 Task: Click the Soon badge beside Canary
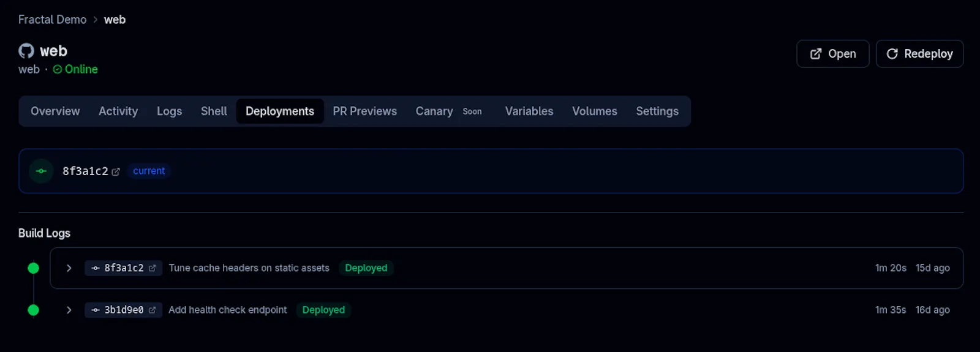click(x=472, y=111)
